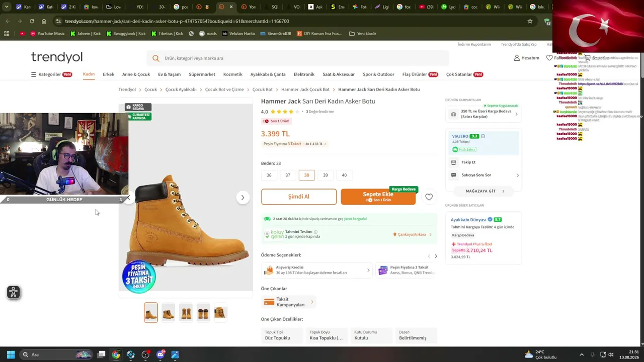
Task: Open the DIY Roman Eva Foam bookmark
Action: (319, 34)
